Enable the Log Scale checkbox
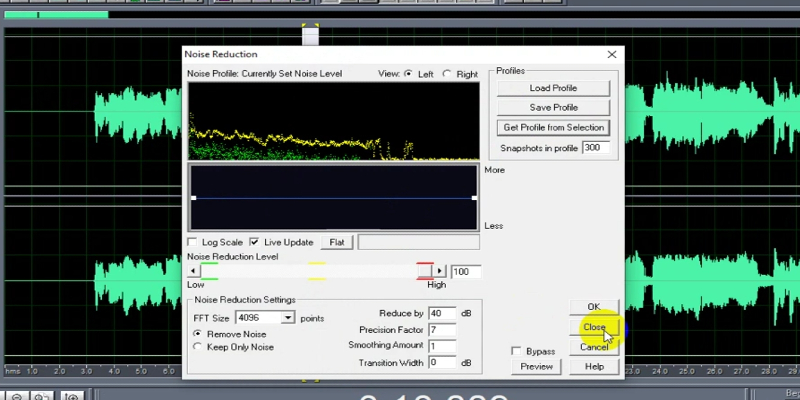Screen dimensions: 800x400 pyautogui.click(x=193, y=242)
